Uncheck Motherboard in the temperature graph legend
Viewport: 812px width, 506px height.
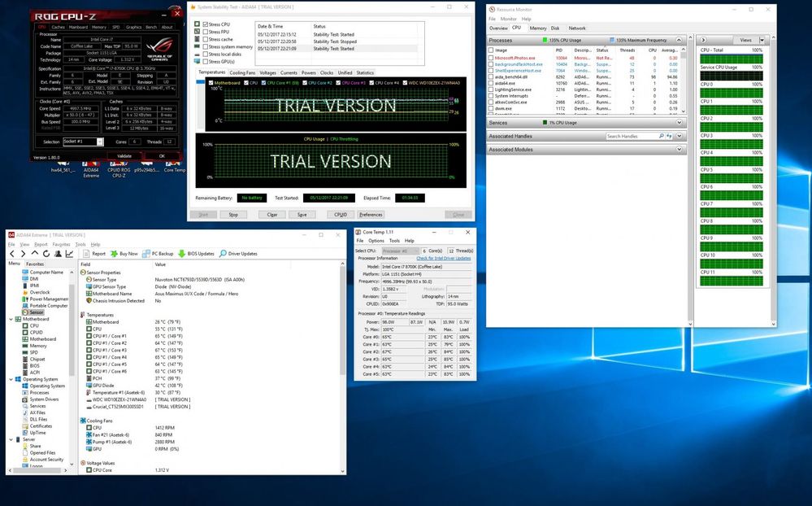coord(211,82)
